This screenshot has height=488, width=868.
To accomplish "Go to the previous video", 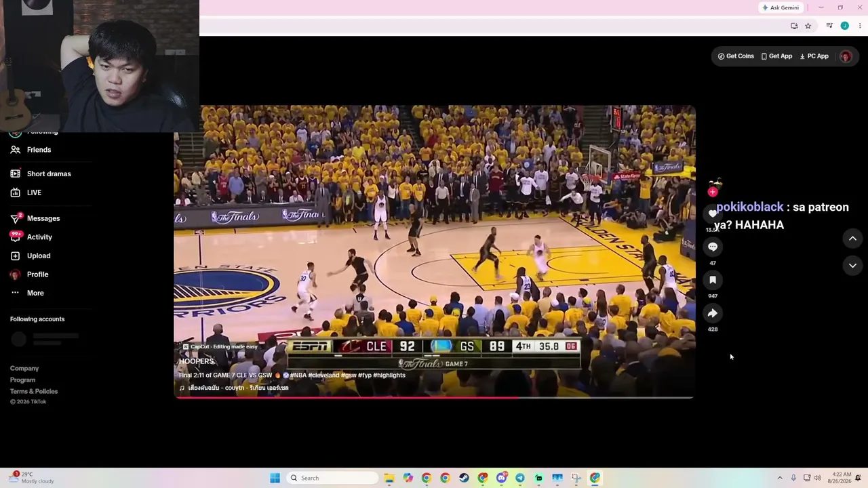I will (x=852, y=239).
